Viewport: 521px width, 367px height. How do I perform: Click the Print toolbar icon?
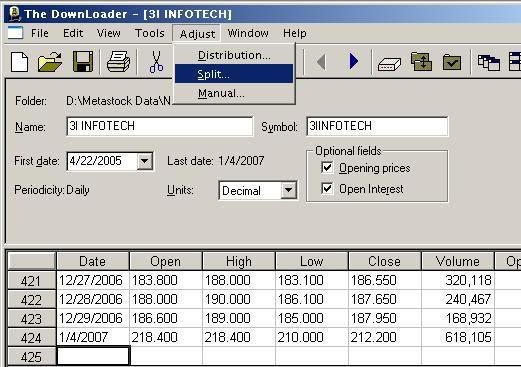[118, 62]
